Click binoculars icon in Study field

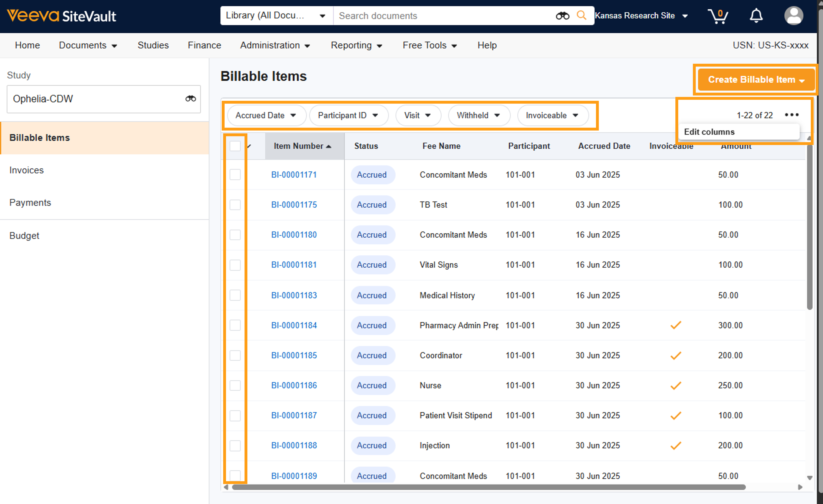[190, 99]
